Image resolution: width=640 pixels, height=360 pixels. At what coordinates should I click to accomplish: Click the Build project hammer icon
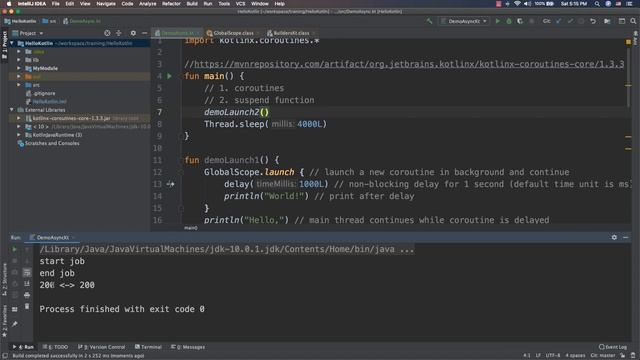coord(429,21)
